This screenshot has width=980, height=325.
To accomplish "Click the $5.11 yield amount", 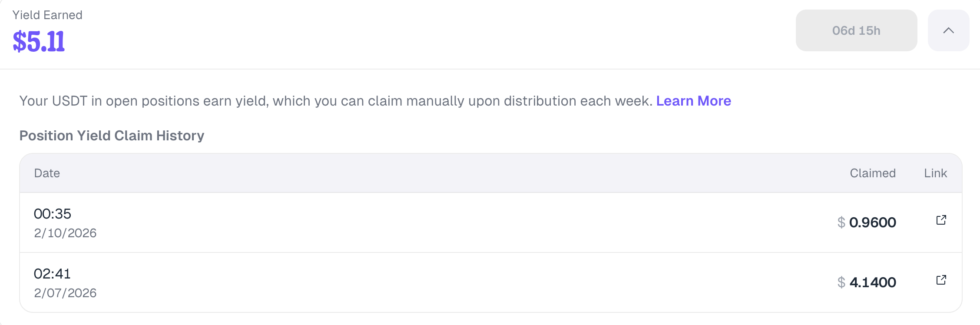I will 39,40.
